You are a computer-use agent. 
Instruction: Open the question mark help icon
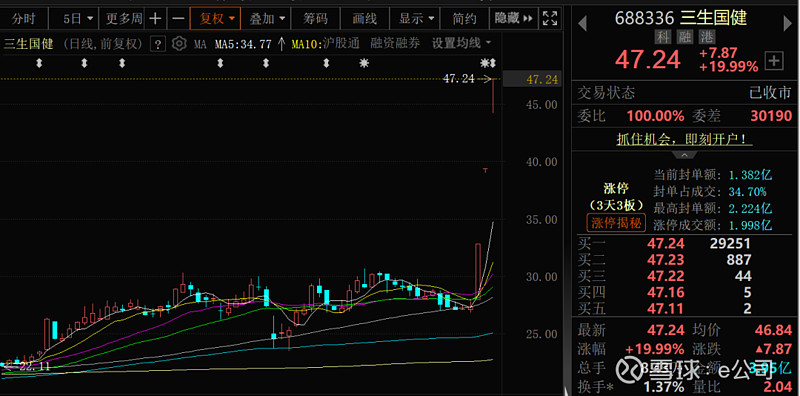pyautogui.click(x=158, y=44)
